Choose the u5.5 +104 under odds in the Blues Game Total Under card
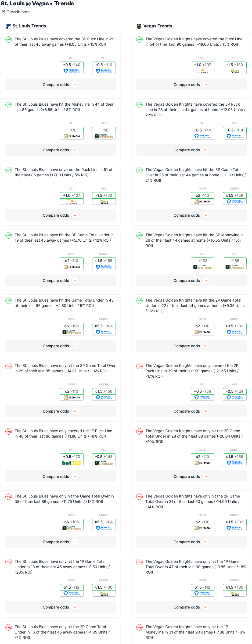252x644 pixels. tap(104, 329)
